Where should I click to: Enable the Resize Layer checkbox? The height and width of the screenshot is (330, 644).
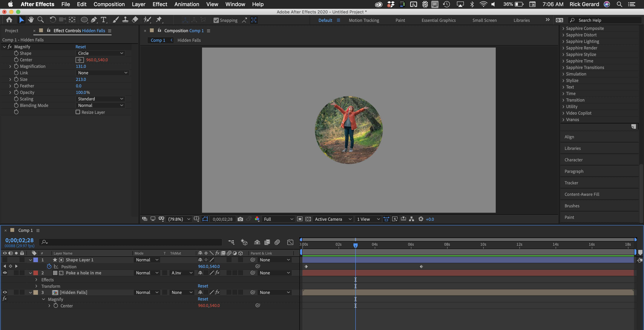(78, 112)
